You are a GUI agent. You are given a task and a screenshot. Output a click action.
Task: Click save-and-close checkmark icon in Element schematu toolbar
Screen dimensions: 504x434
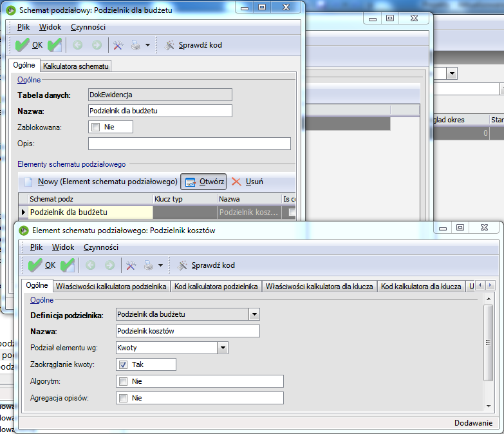pos(68,265)
